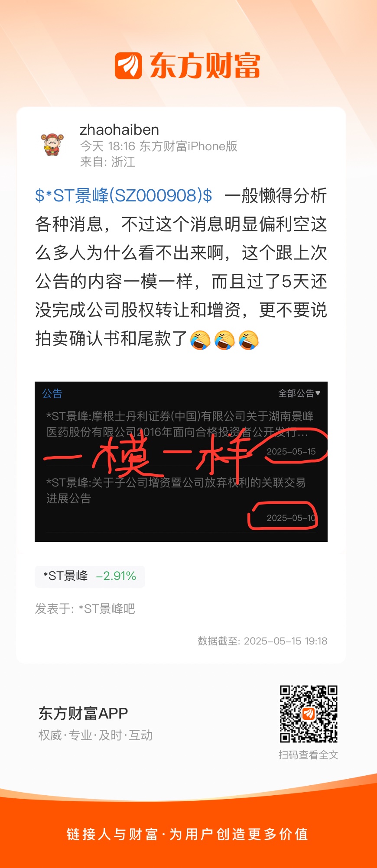Click the first crying-laughing emoji
This screenshot has width=377, height=868.
(x=200, y=340)
